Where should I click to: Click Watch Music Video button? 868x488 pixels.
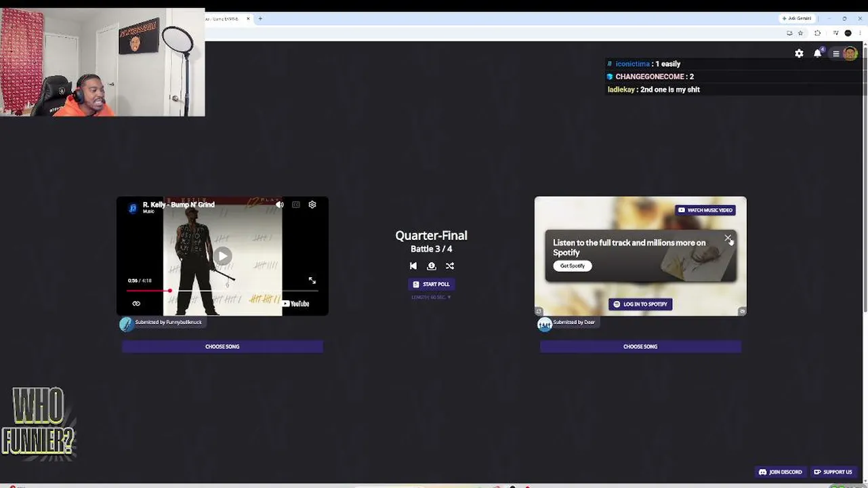[705, 210]
